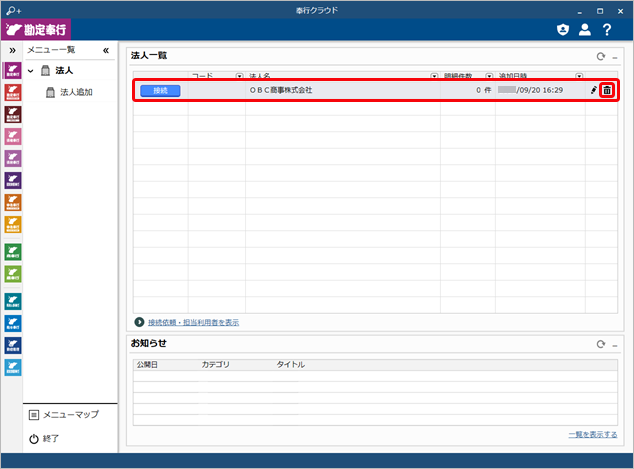Select the magenta 勘定奉行 sidebar product icon
634x469 pixels.
[x=13, y=70]
